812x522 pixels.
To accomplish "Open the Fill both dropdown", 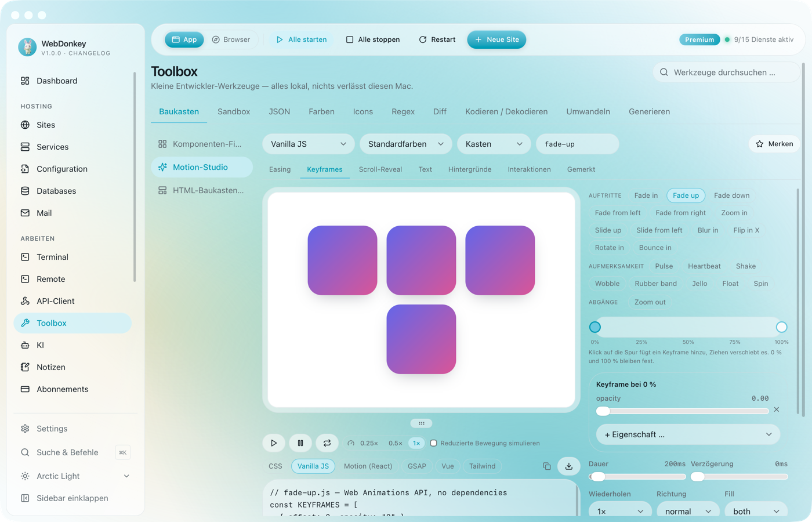I will coord(756,511).
